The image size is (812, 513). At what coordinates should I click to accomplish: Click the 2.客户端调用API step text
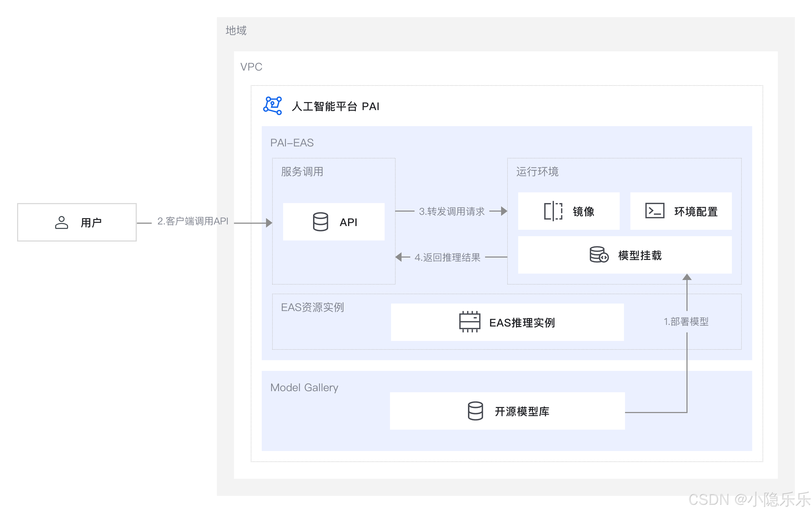[x=193, y=221]
